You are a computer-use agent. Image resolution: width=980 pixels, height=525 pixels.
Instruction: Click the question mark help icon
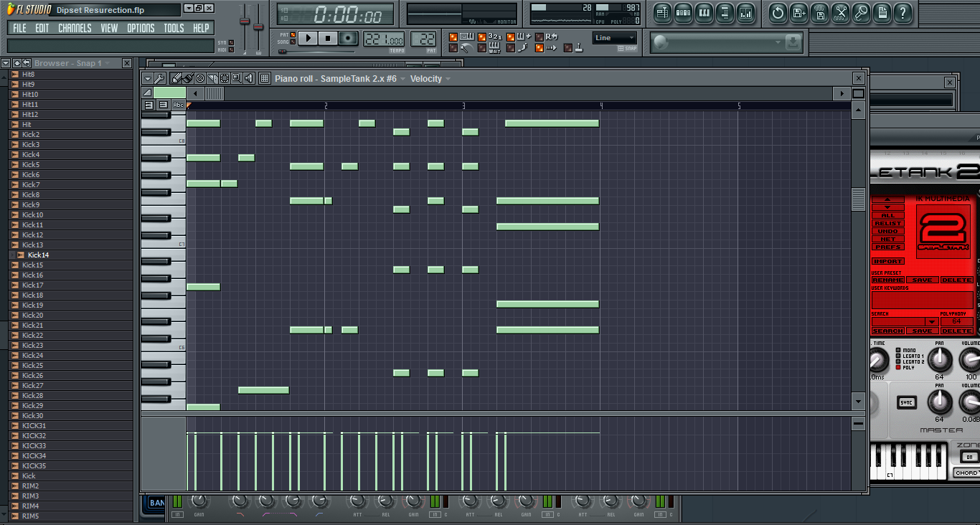[x=903, y=13]
